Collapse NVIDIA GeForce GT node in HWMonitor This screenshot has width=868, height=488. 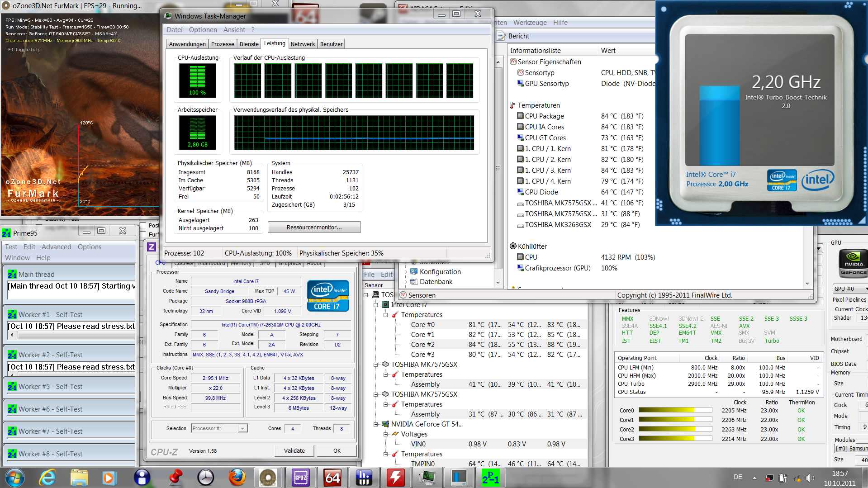click(x=375, y=424)
